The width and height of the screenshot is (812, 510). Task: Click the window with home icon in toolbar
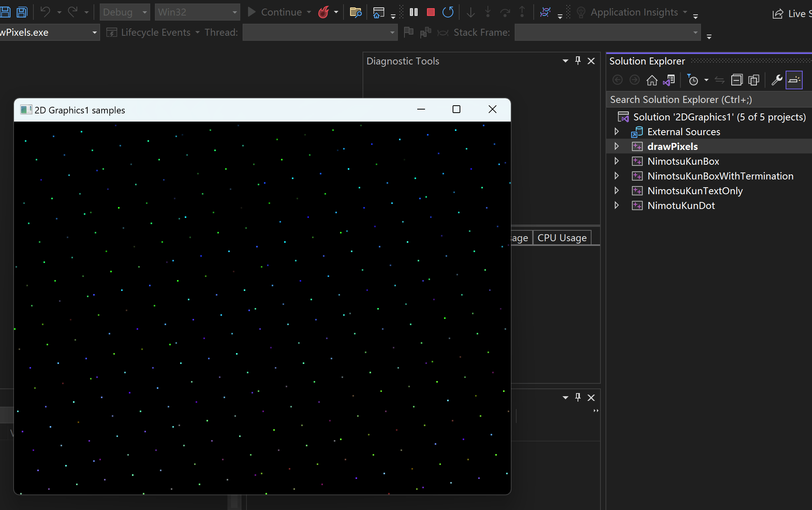click(x=378, y=12)
